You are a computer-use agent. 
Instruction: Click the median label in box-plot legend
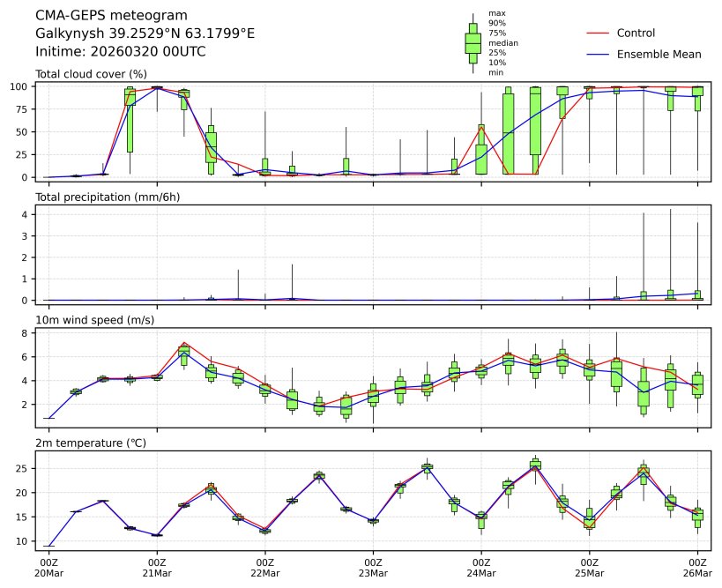click(x=502, y=43)
